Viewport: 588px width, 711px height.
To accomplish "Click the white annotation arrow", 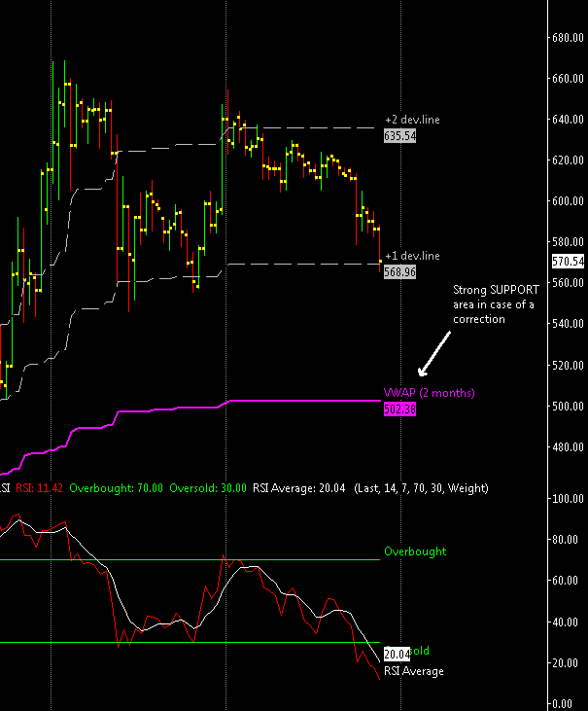I will [x=434, y=354].
